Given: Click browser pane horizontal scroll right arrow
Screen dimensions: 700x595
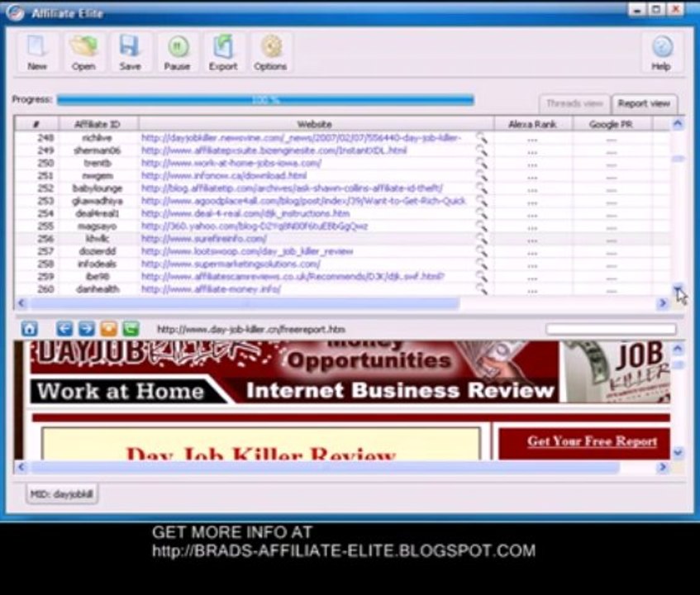Looking at the screenshot, I should click(x=663, y=467).
